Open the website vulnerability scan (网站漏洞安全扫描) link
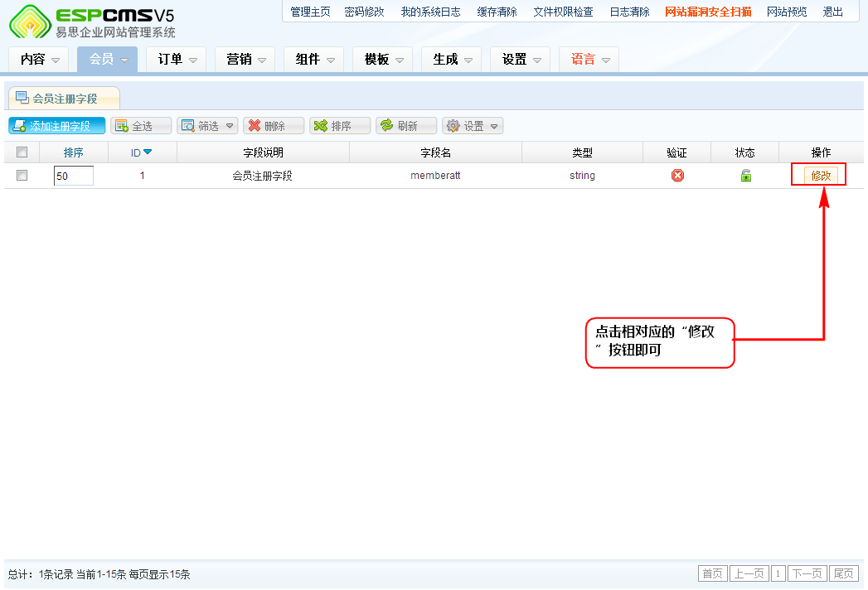 [x=708, y=12]
